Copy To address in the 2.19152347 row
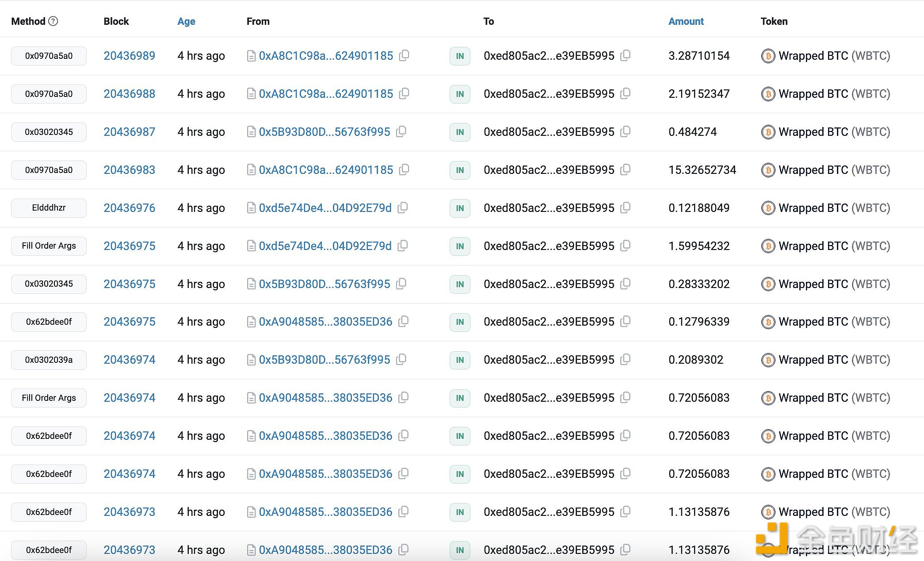The image size is (924, 561). (625, 93)
